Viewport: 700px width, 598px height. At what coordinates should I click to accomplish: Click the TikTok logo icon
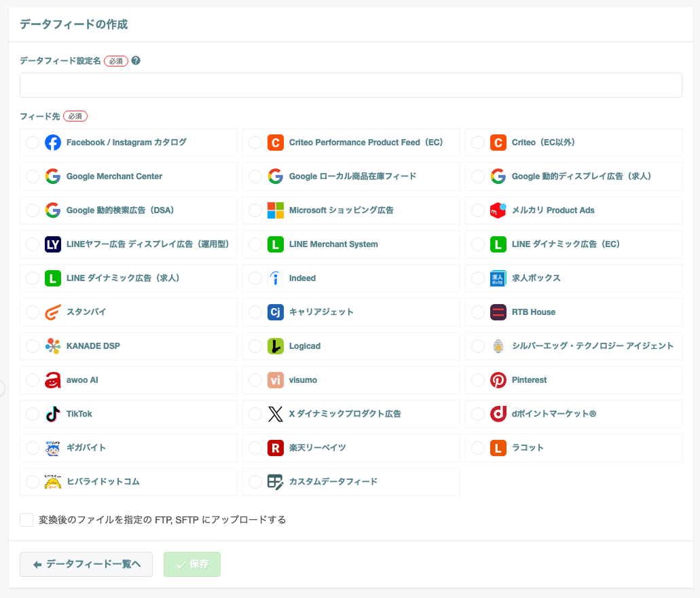53,413
